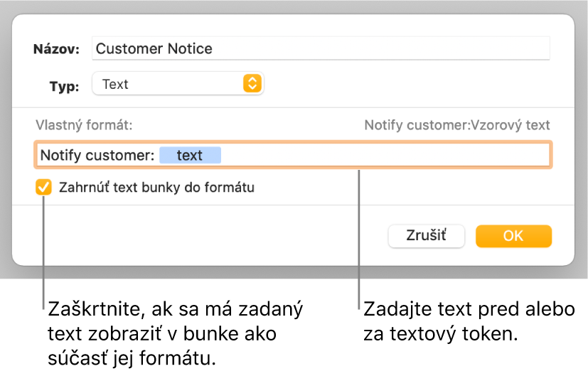
Task: Click the Typ: label
Action: (64, 86)
